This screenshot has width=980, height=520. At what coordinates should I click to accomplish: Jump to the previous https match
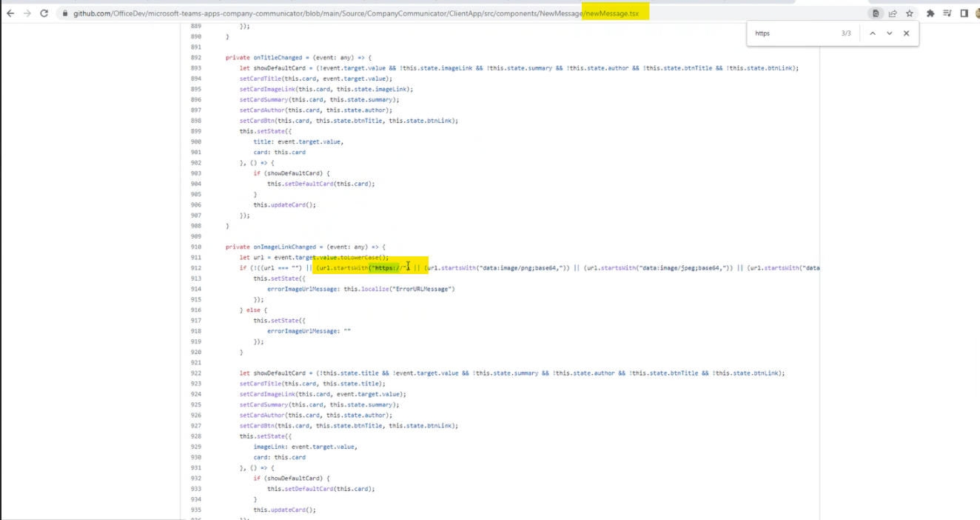(873, 33)
